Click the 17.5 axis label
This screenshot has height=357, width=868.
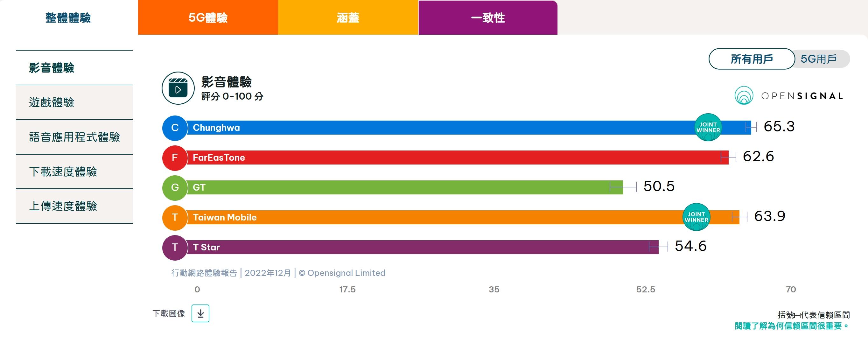tap(347, 290)
